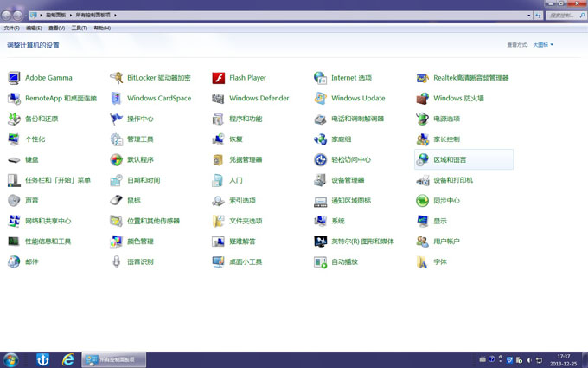The image size is (588, 368).
Task: Click the 设备和打印机 link
Action: 453,180
